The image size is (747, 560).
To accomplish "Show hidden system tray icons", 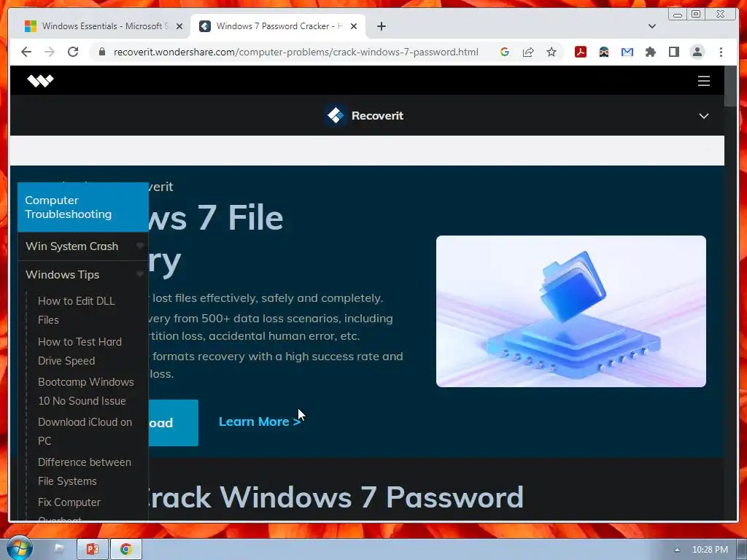I will pos(677,550).
